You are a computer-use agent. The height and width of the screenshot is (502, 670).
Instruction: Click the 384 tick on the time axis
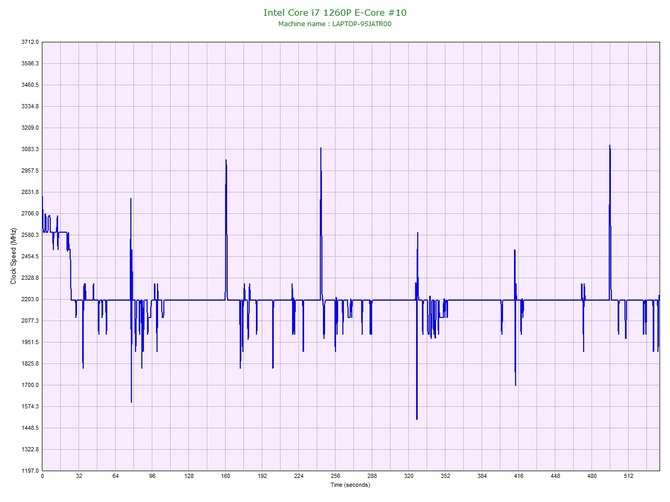(482, 476)
